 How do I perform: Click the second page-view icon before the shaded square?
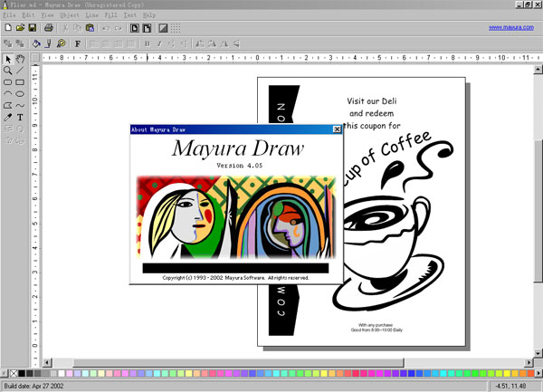pos(147,28)
